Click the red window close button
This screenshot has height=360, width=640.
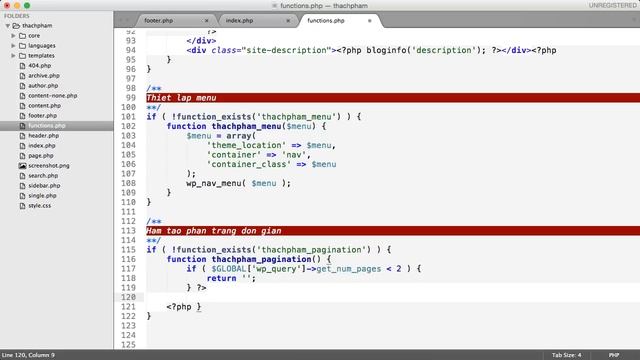(x=7, y=5)
